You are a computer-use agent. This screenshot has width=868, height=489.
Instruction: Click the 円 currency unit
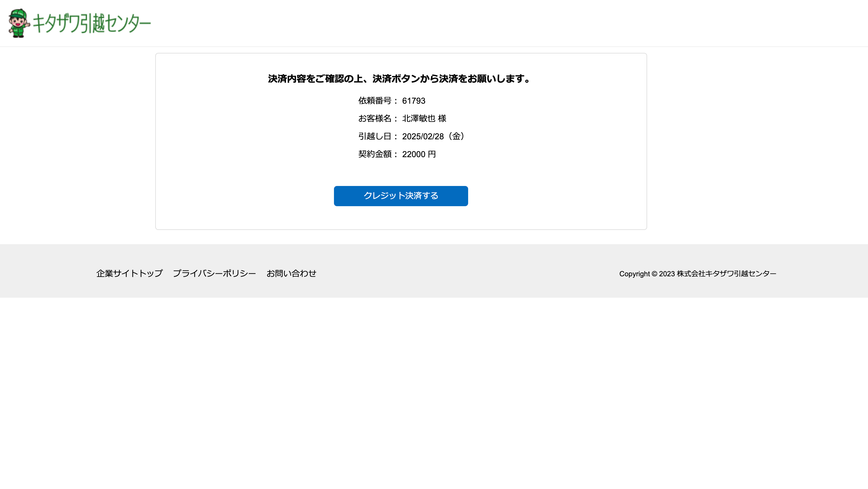432,154
